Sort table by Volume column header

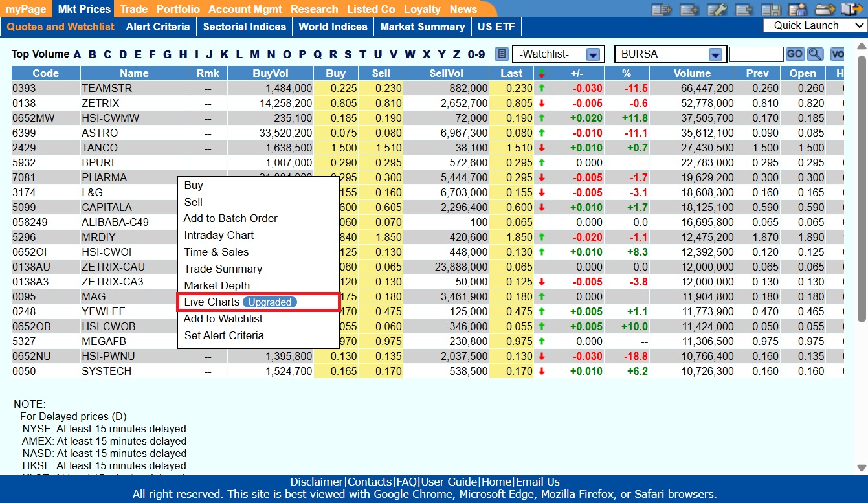pyautogui.click(x=691, y=74)
